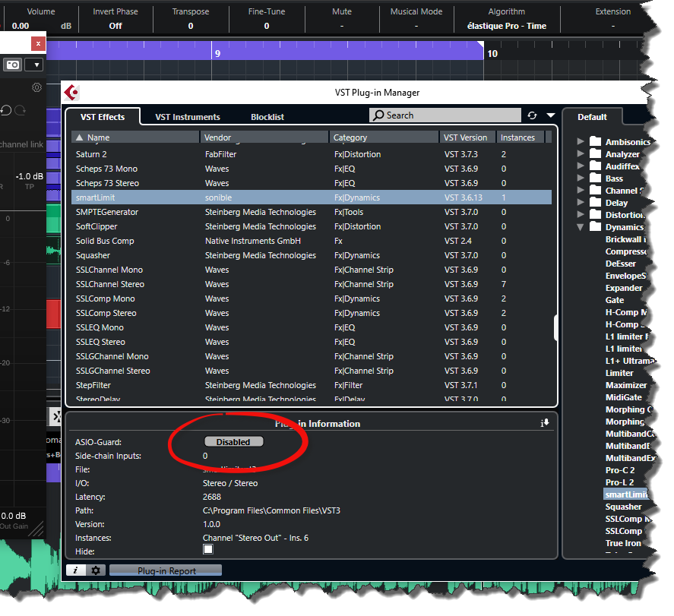The image size is (674, 616).
Task: Click the Cubase logo in VST Plug-in Manager
Action: click(x=71, y=93)
